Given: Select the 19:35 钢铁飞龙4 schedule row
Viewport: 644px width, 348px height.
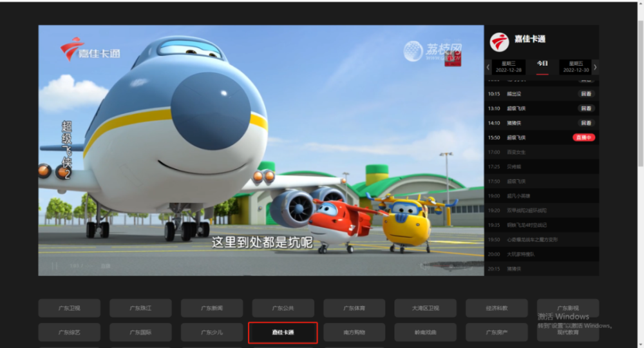Looking at the screenshot, I should (x=542, y=225).
